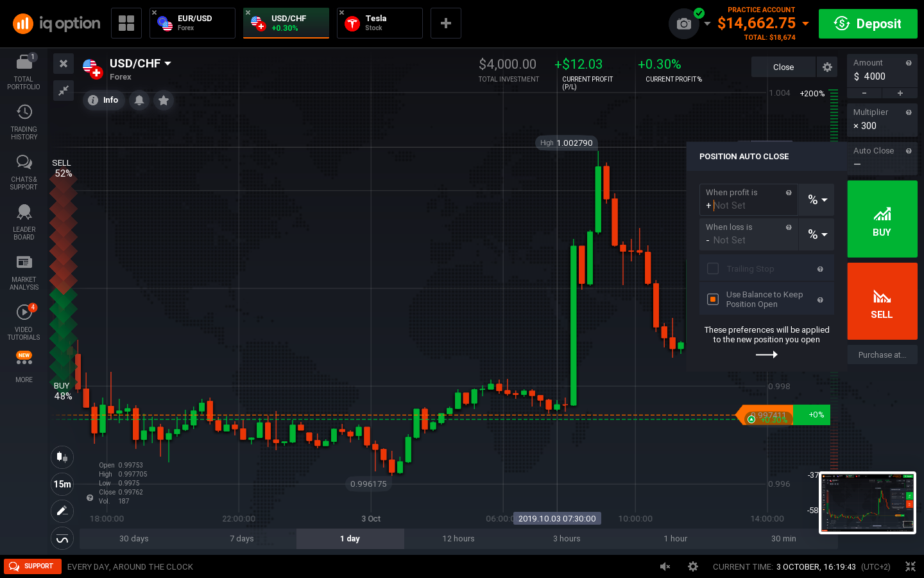924x578 pixels.
Task: Toggle Use Balance to Keep Position Open
Action: [713, 299]
